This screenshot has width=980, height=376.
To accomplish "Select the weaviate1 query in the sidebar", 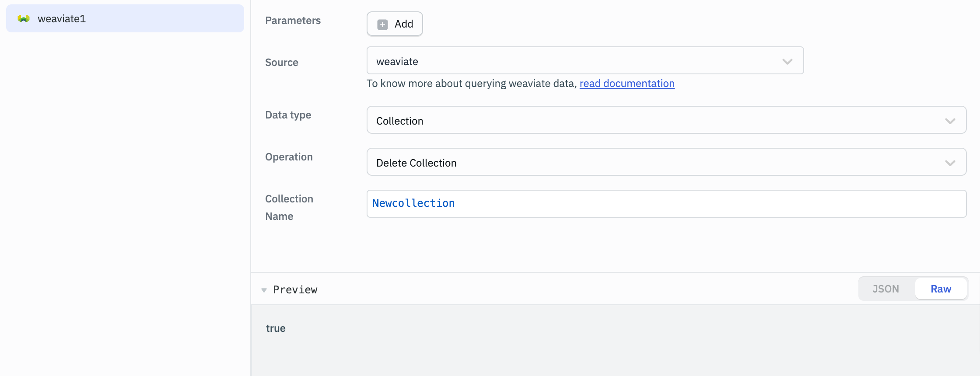I will click(x=125, y=18).
